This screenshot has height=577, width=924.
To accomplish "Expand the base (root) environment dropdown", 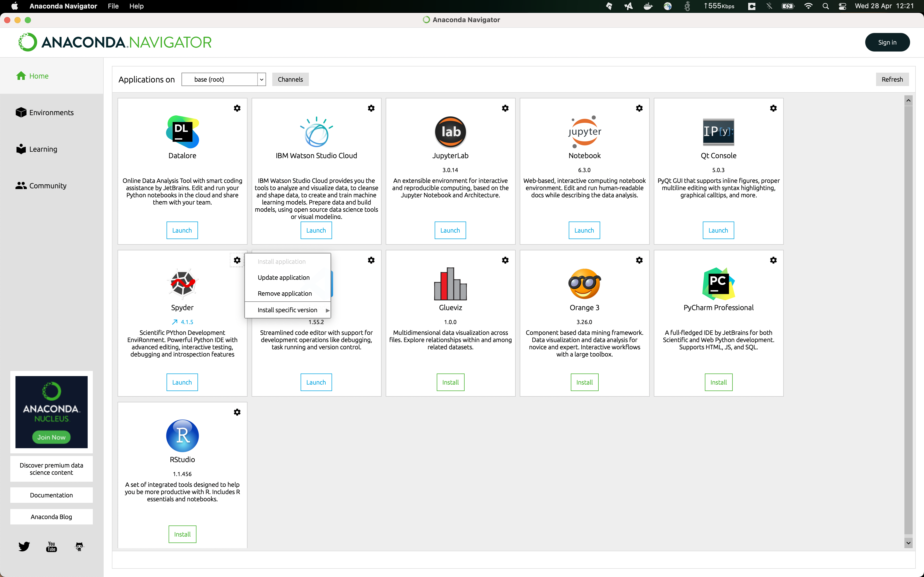I will pyautogui.click(x=261, y=79).
